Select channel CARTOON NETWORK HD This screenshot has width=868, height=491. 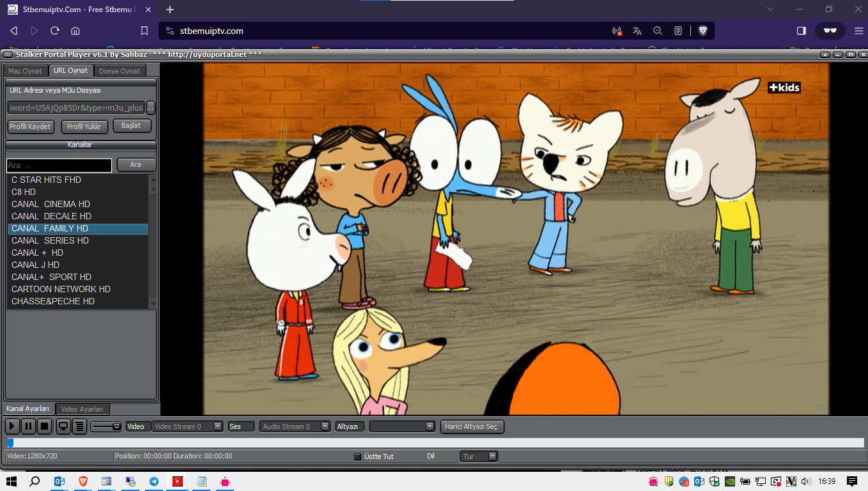pos(78,289)
